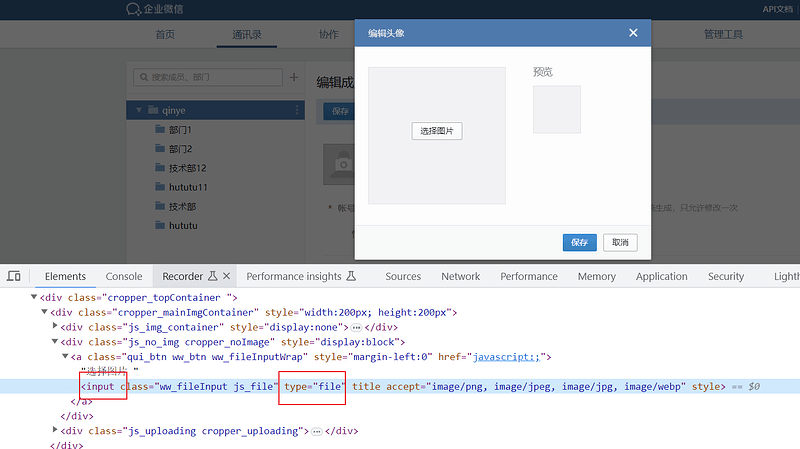
Task: Close the 编辑头像 dialog
Action: (x=633, y=33)
